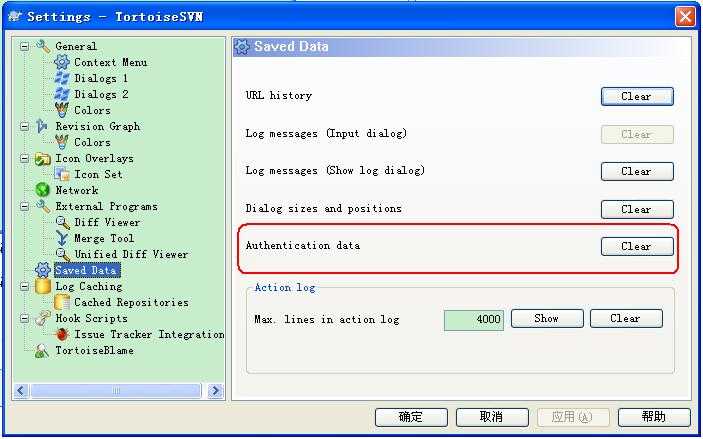Click the 确定 (OK) button
Screen dimensions: 703x439
(411, 417)
